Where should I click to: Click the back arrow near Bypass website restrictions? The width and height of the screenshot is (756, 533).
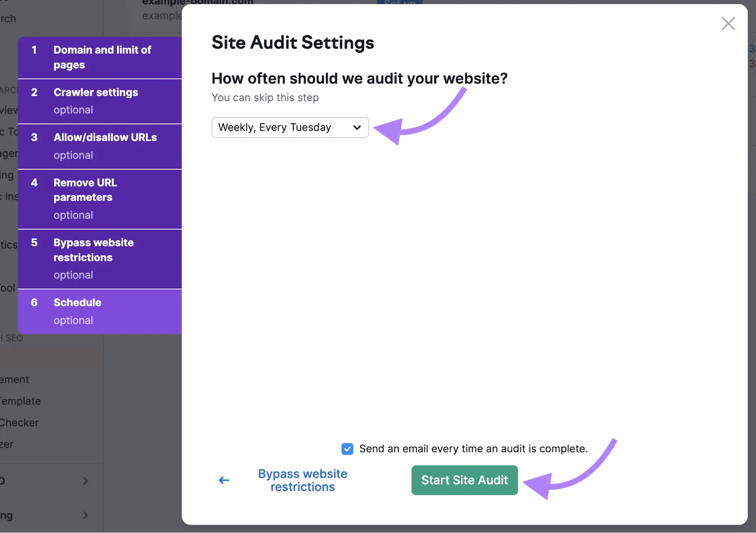pos(224,480)
